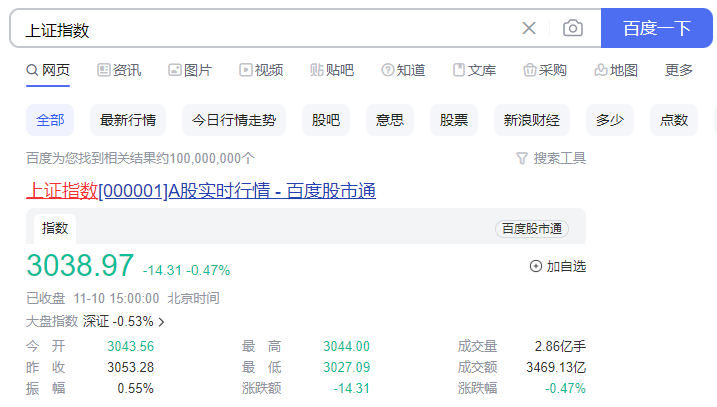Viewport: 717px width, 407px height.
Task: Select the 网页 tab
Action: [x=48, y=70]
